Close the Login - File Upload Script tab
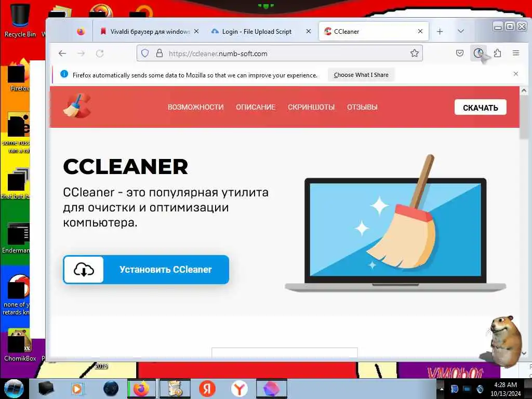Image resolution: width=532 pixels, height=399 pixels. pyautogui.click(x=309, y=31)
